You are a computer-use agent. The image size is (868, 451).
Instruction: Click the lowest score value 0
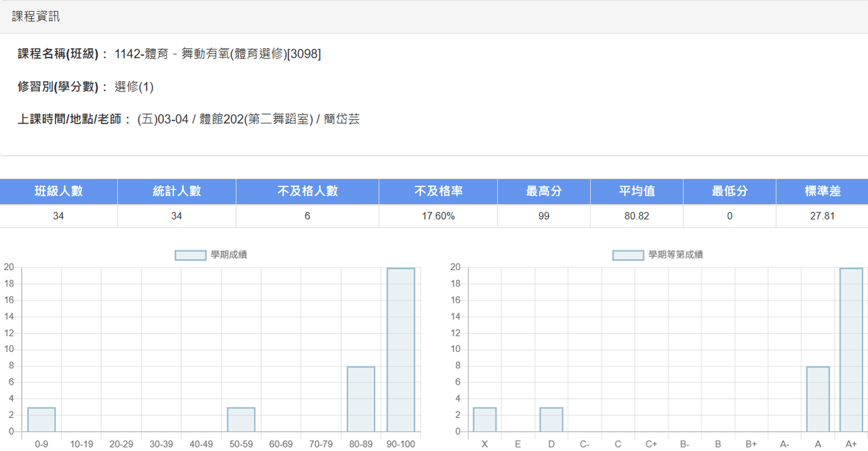[x=730, y=216]
